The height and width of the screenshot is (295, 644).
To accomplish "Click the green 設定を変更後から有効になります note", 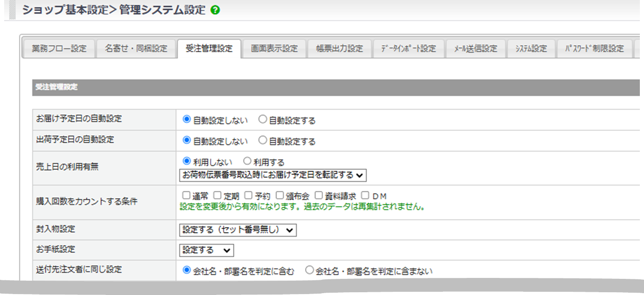I will tap(302, 206).
